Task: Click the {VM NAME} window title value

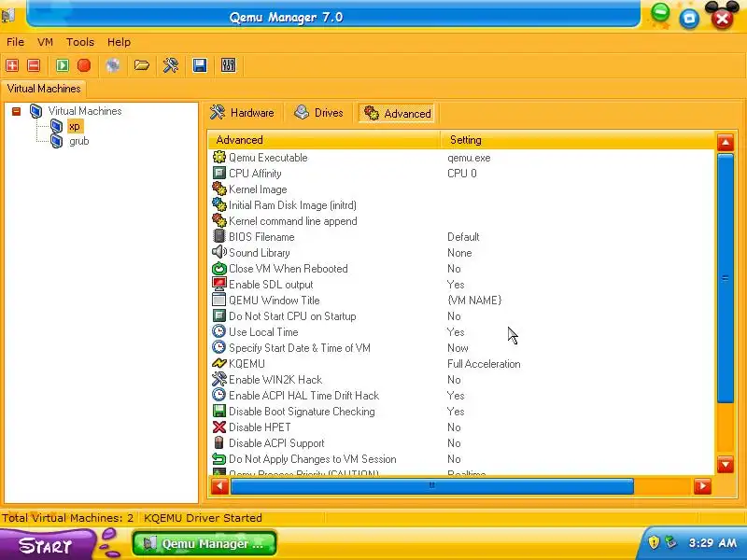Action: (474, 301)
